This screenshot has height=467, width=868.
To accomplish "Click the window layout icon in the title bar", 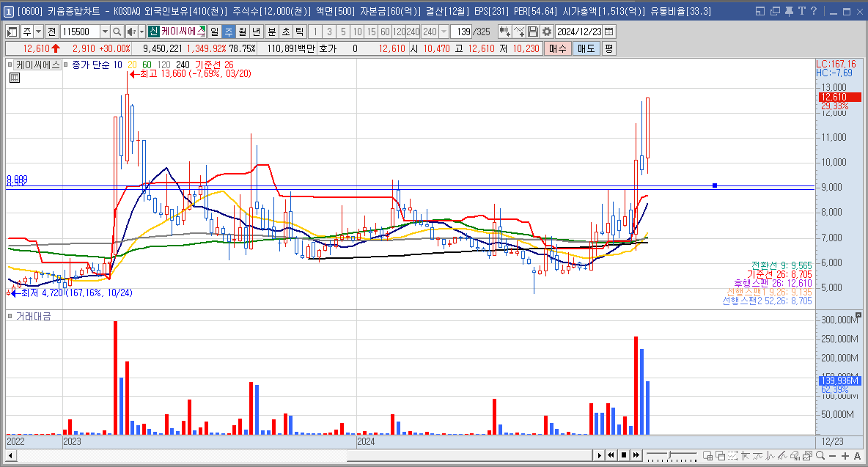I will coord(760,11).
